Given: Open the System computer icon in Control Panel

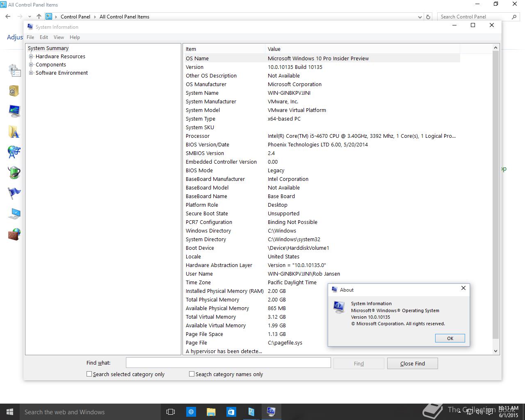Looking at the screenshot, I should [x=14, y=214].
